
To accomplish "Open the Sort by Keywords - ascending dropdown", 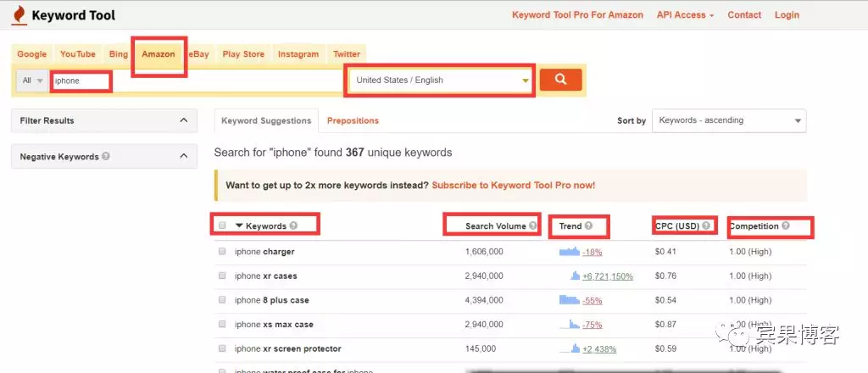I will point(729,120).
